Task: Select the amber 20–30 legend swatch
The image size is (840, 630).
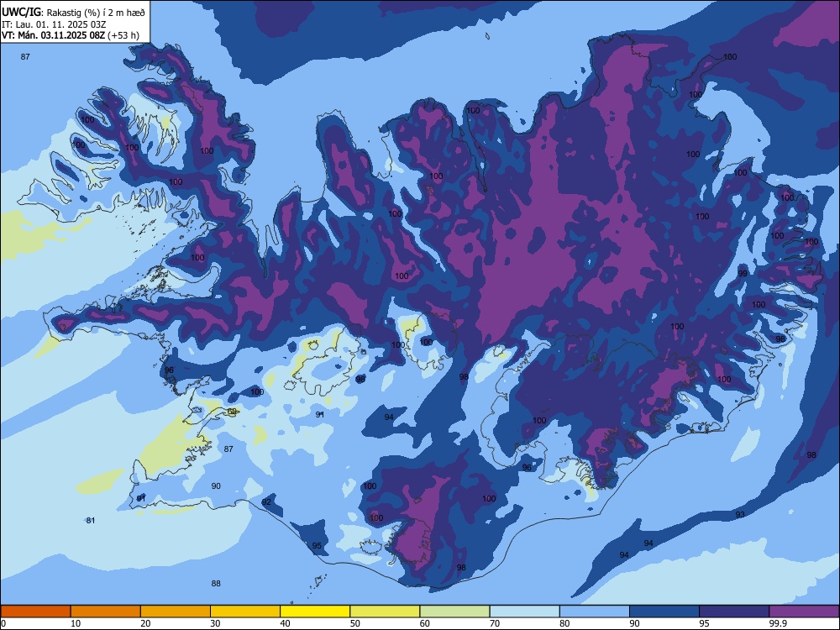Action: click(x=176, y=612)
